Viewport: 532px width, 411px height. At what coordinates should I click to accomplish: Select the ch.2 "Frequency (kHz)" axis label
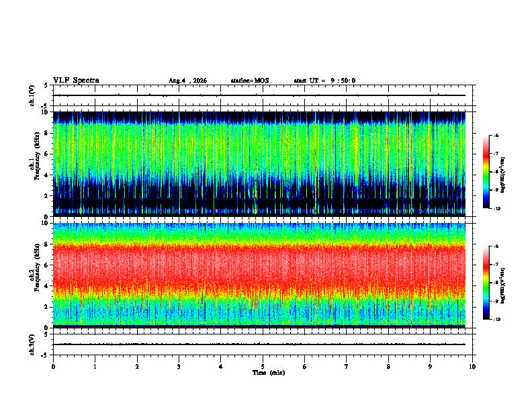tap(37, 268)
